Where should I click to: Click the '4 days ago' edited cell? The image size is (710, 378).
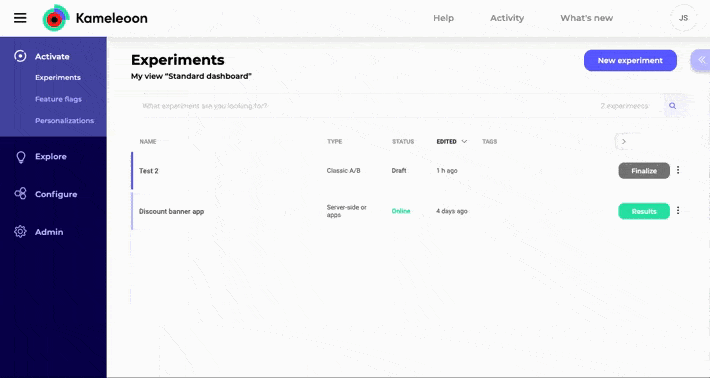452,211
